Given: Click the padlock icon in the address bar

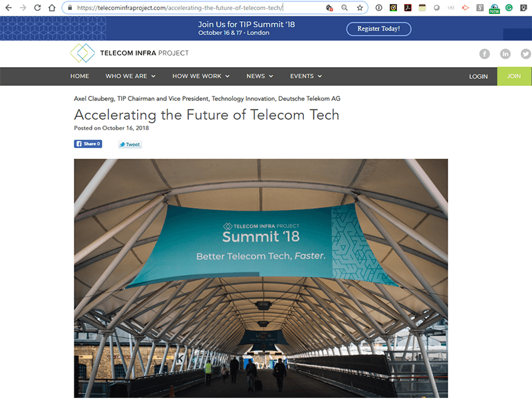Looking at the screenshot, I should [x=68, y=7].
